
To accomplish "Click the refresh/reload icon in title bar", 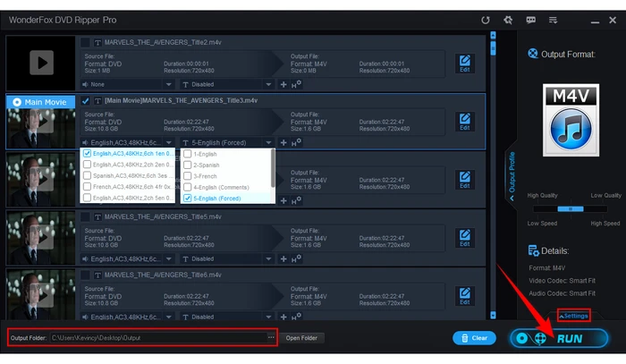I will pyautogui.click(x=486, y=20).
